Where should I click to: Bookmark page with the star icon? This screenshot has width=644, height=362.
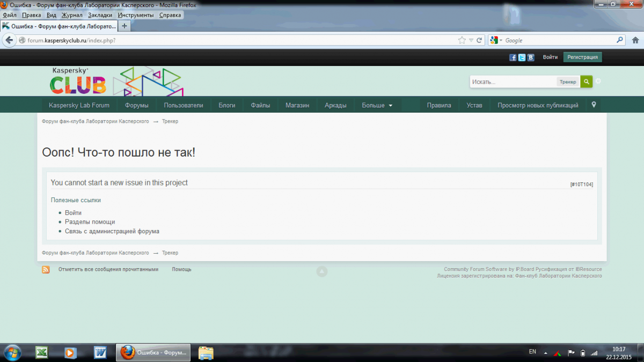pos(462,40)
